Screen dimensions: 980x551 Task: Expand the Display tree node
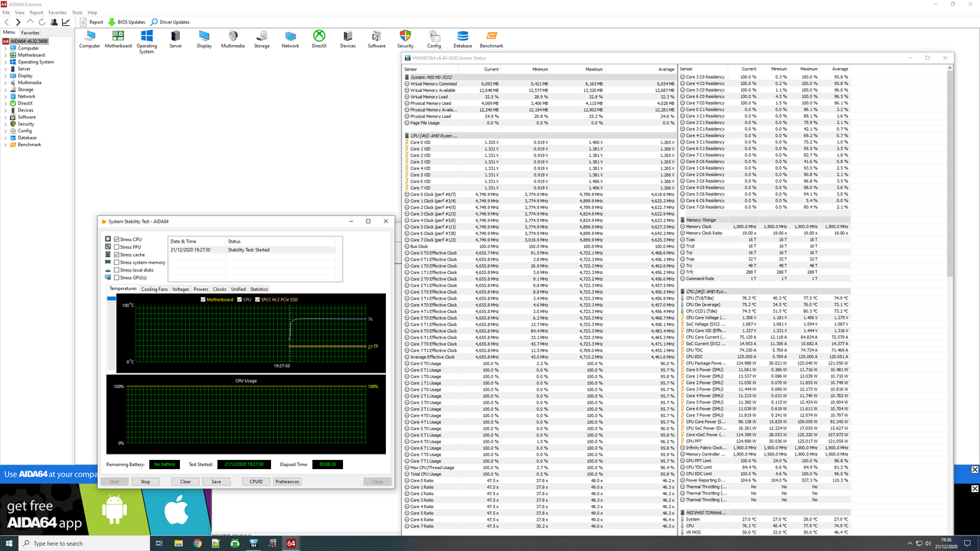[5, 76]
